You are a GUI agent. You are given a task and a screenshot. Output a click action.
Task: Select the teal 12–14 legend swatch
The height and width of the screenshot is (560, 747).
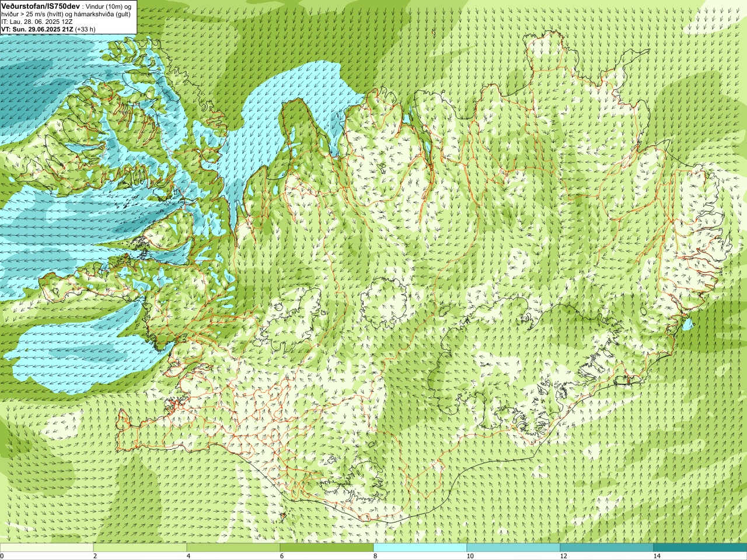tap(607, 548)
